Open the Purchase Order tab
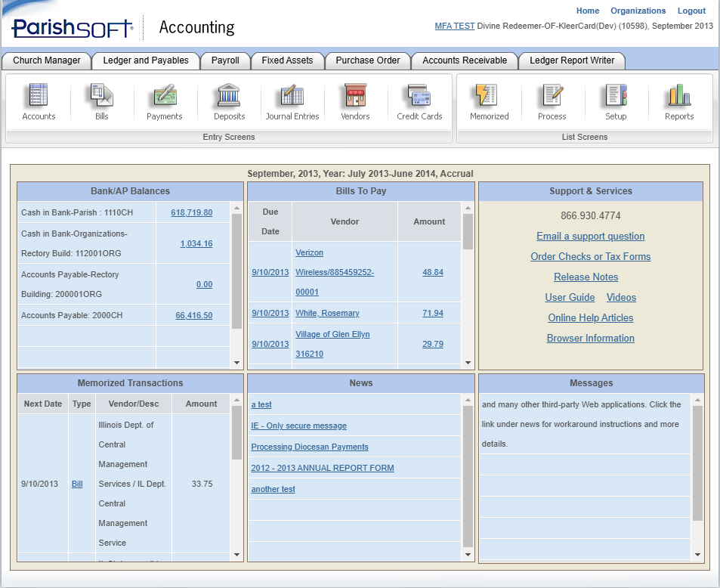This screenshot has width=720, height=588. [367, 60]
